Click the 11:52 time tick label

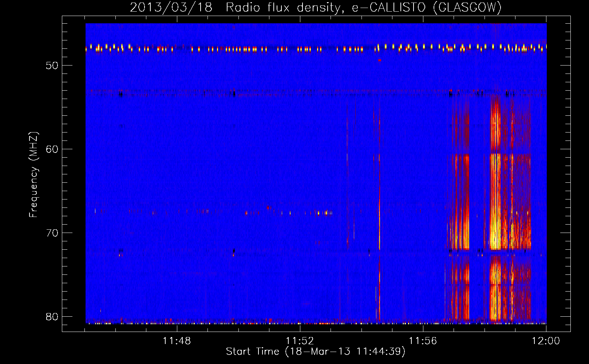300,341
